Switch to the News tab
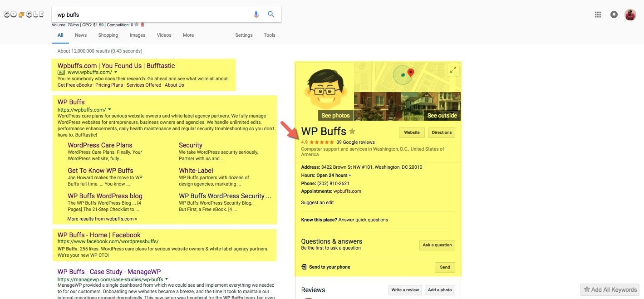 pos(81,35)
